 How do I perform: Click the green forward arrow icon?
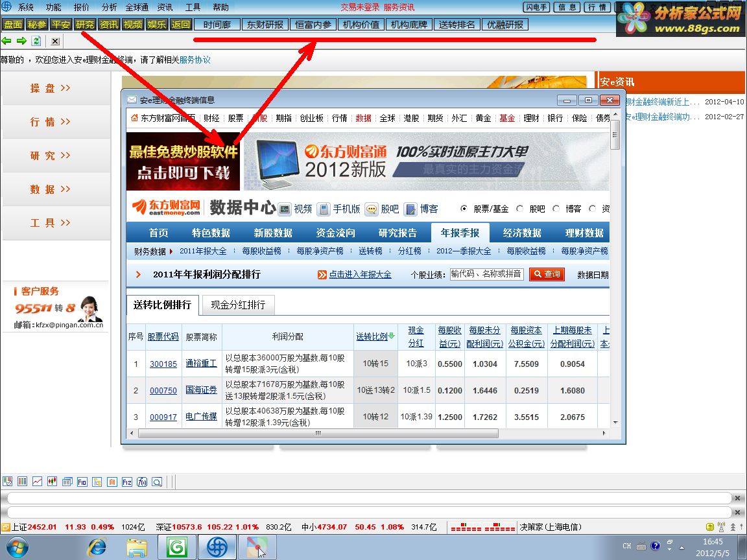(x=21, y=41)
